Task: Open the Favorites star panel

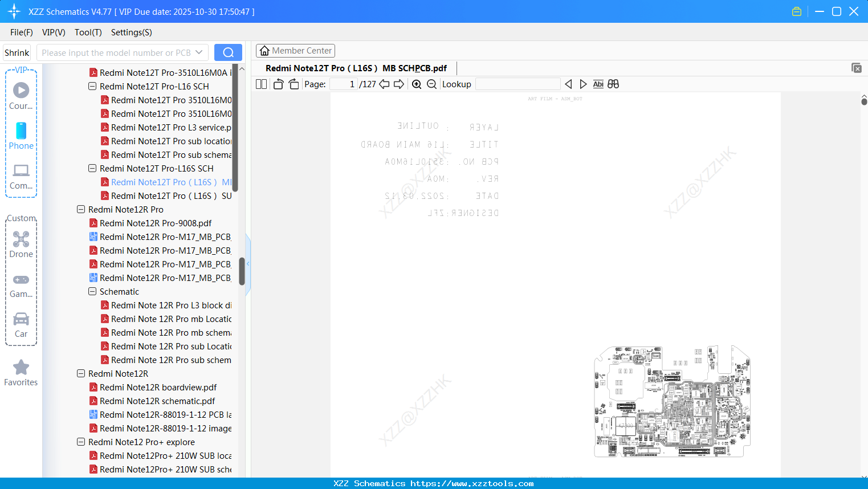Action: (x=21, y=373)
